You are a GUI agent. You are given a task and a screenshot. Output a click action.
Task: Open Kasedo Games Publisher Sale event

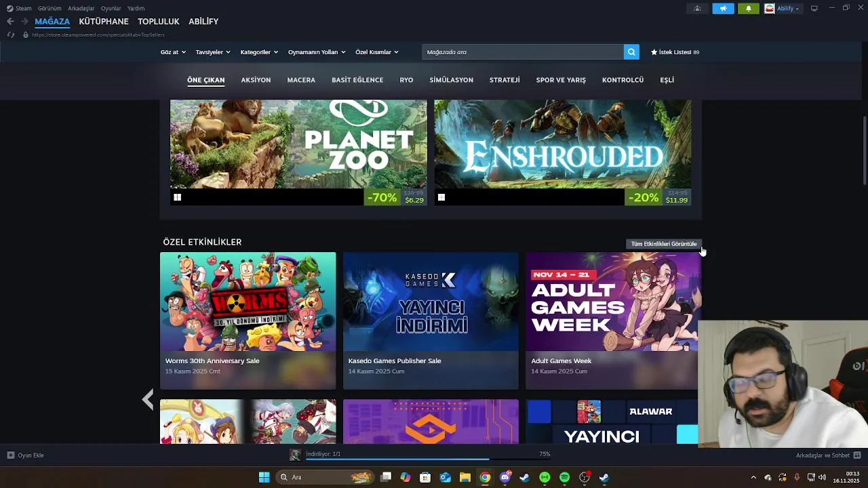(431, 321)
